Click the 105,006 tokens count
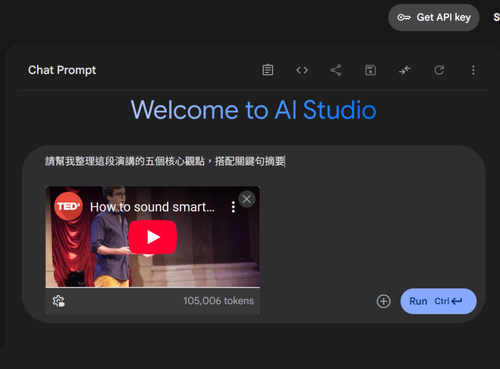500x369 pixels. click(218, 301)
